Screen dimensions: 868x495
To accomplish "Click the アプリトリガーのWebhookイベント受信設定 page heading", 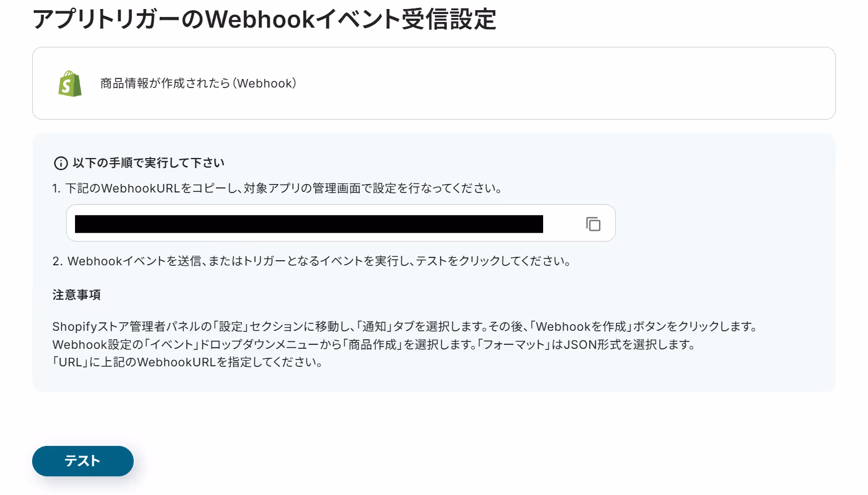I will [265, 19].
